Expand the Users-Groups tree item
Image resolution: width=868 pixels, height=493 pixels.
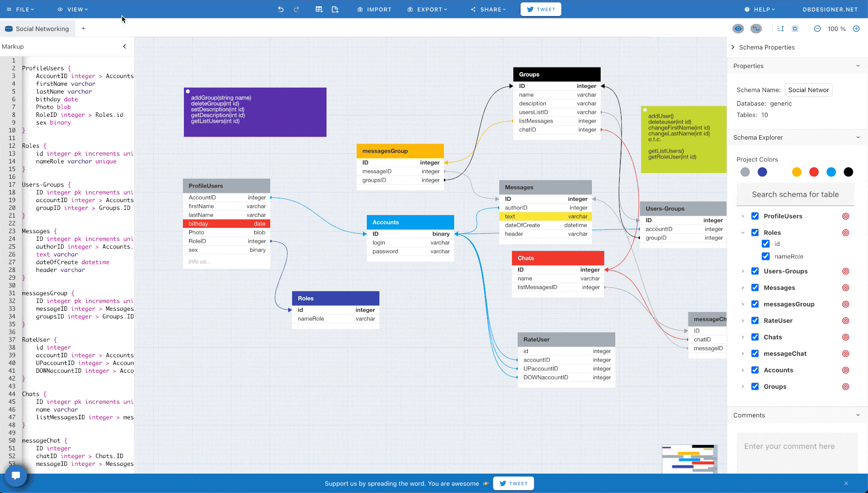742,271
